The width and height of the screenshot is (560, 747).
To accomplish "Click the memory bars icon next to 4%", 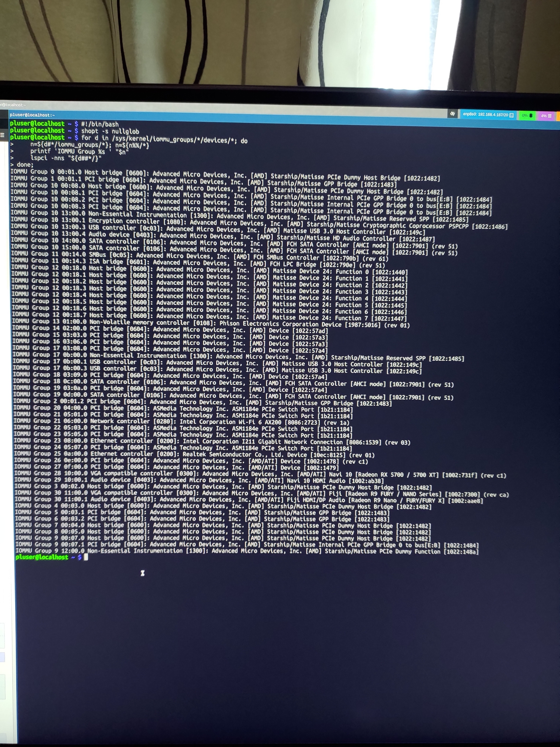I will [x=550, y=116].
